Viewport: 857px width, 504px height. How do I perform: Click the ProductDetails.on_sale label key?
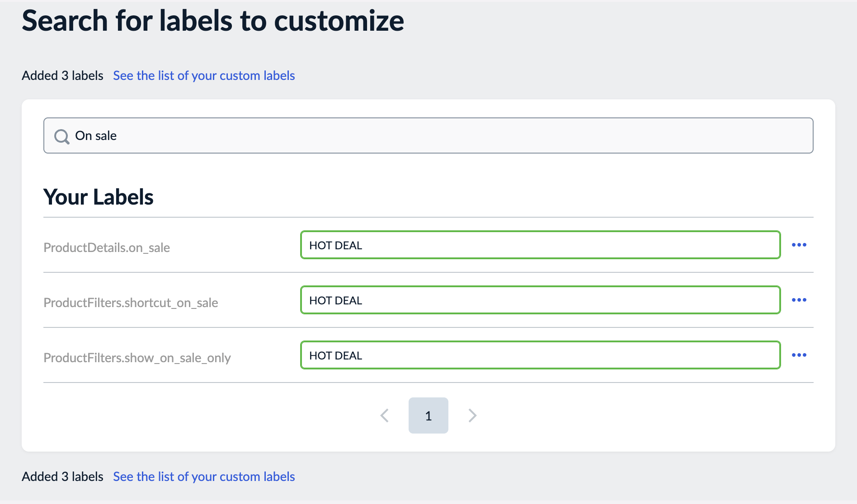[107, 247]
